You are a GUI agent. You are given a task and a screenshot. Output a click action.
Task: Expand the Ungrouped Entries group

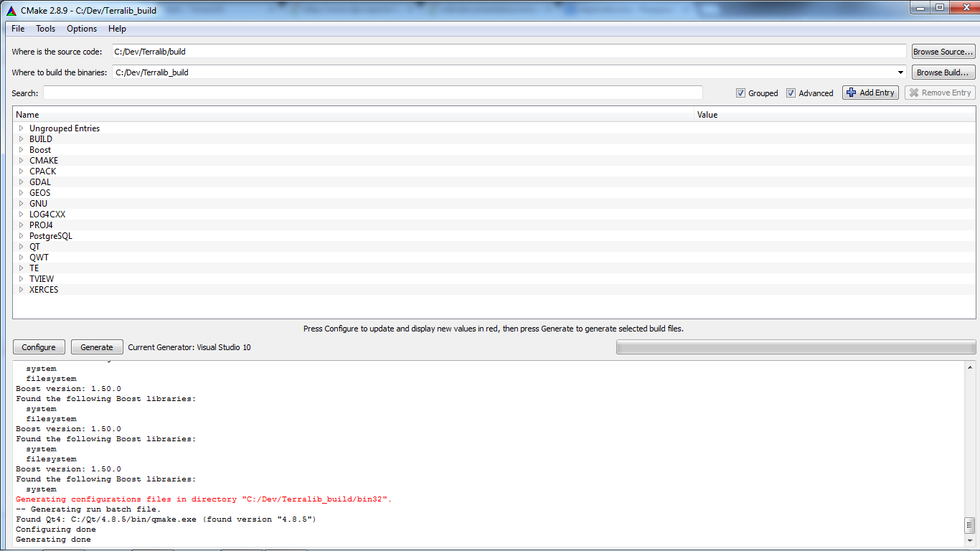tap(22, 128)
